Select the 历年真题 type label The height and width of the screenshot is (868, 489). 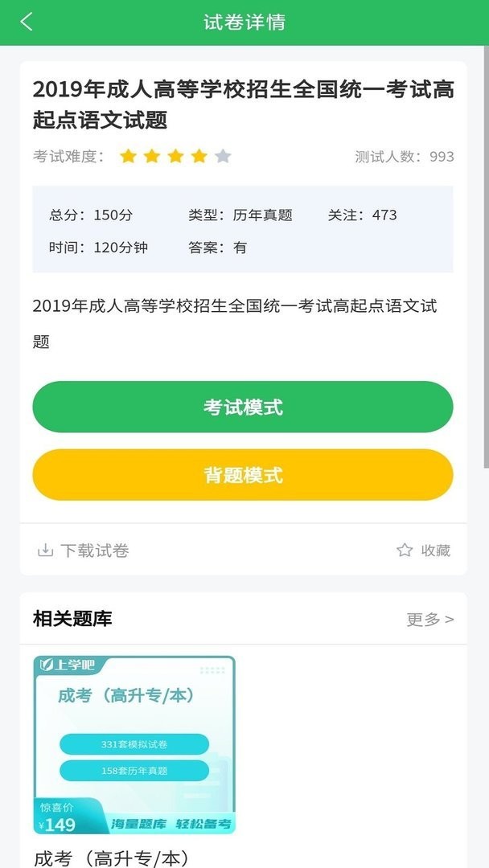263,215
